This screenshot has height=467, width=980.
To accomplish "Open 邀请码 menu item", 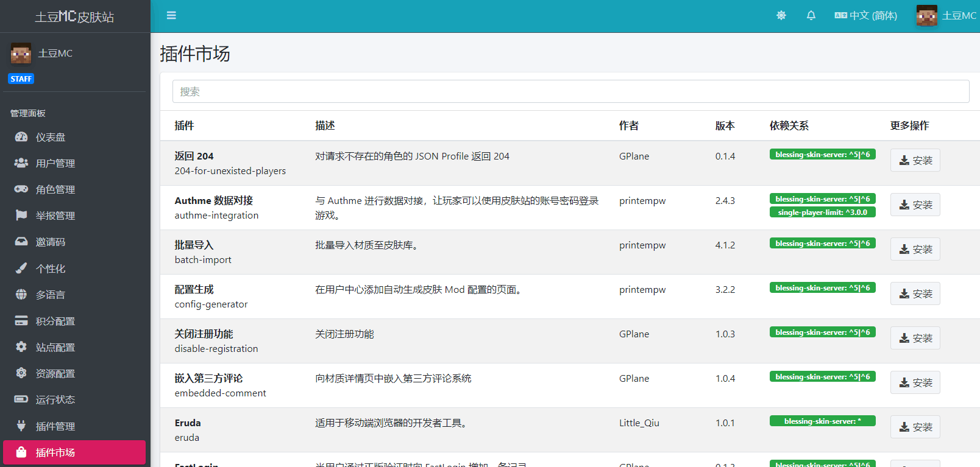I will coord(74,242).
